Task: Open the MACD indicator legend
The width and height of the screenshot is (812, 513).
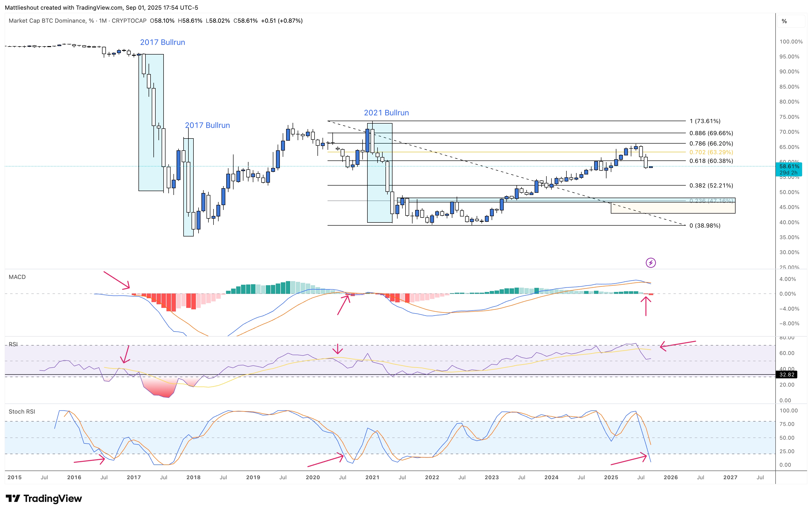Action: tap(17, 277)
